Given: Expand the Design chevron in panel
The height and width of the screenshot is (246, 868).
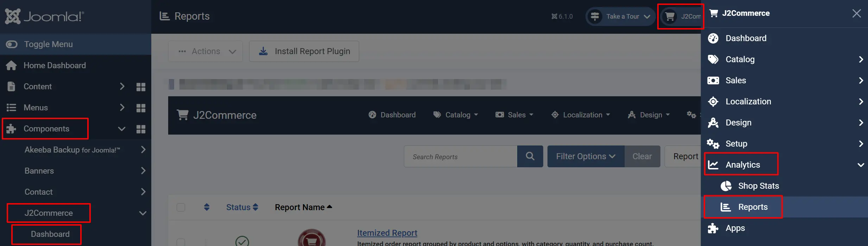Looking at the screenshot, I should 861,123.
